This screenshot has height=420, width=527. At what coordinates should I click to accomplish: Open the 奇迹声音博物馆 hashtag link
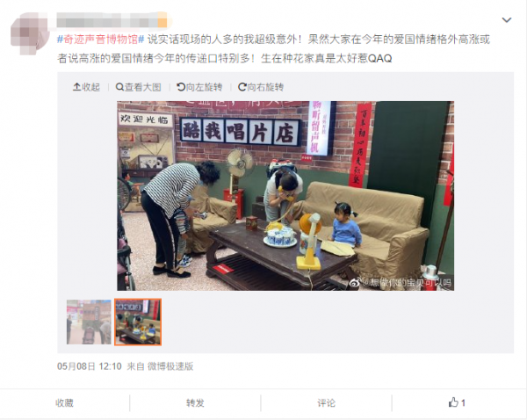click(100, 40)
